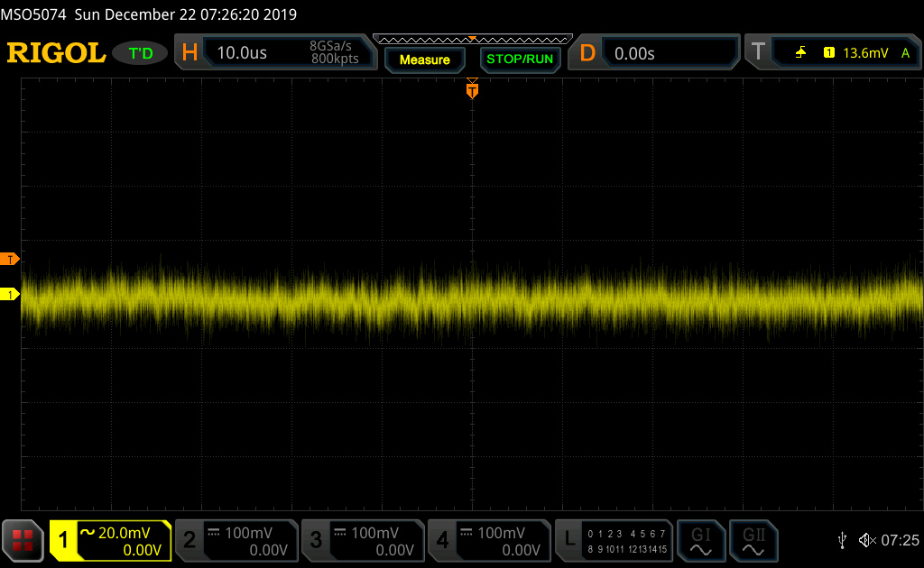Select the 0.00s delay value

pyautogui.click(x=634, y=53)
